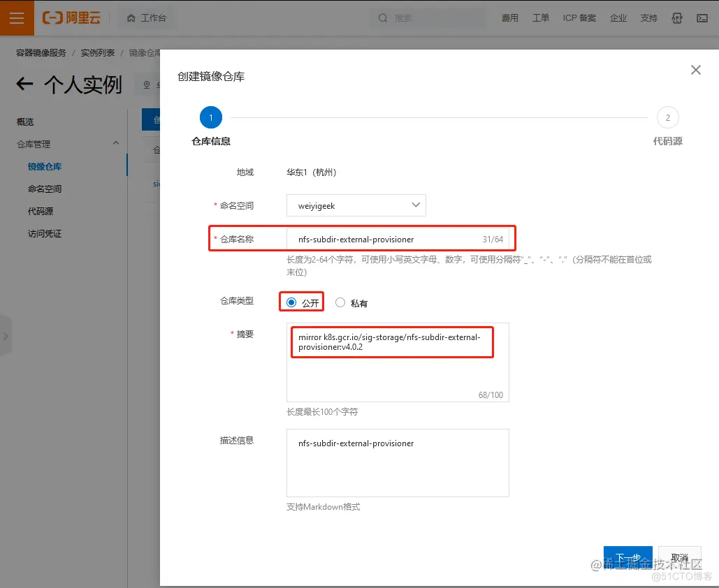Open the 支持 support menu
Viewport: 719px width, 588px height.
(649, 18)
